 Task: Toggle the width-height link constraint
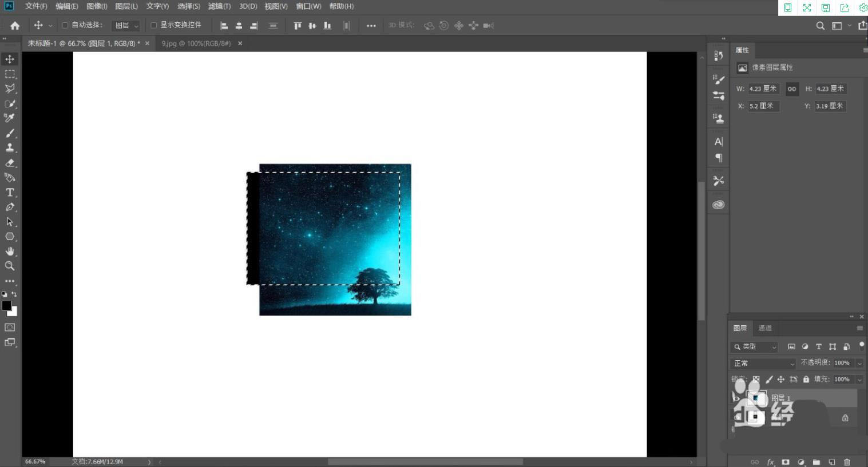792,89
